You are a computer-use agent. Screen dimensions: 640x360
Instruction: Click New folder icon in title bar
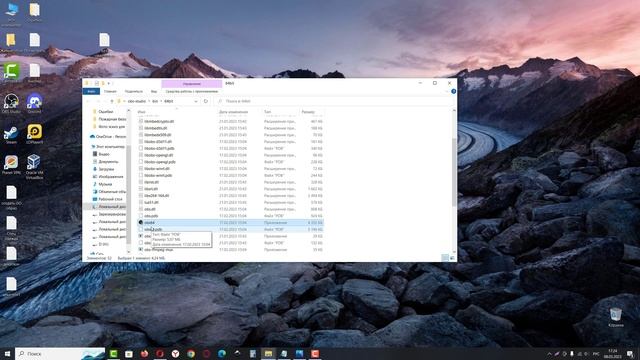pos(103,83)
